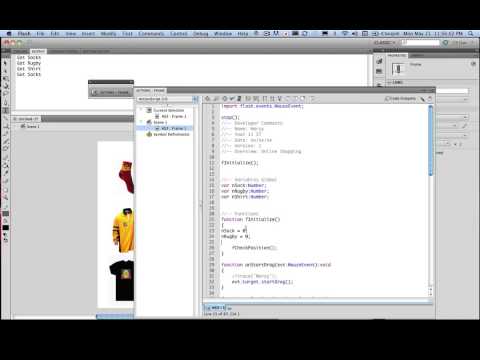Click the Apply block comment icon

coord(287,99)
